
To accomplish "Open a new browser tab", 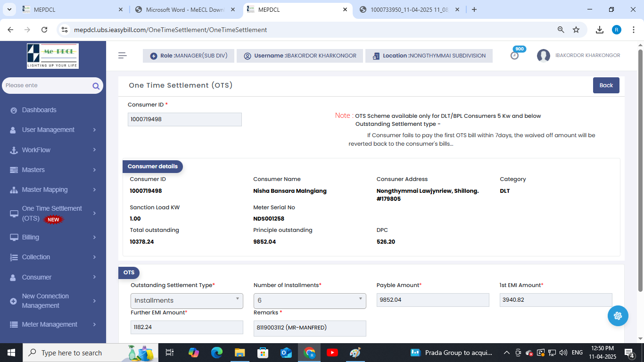I will (x=474, y=9).
